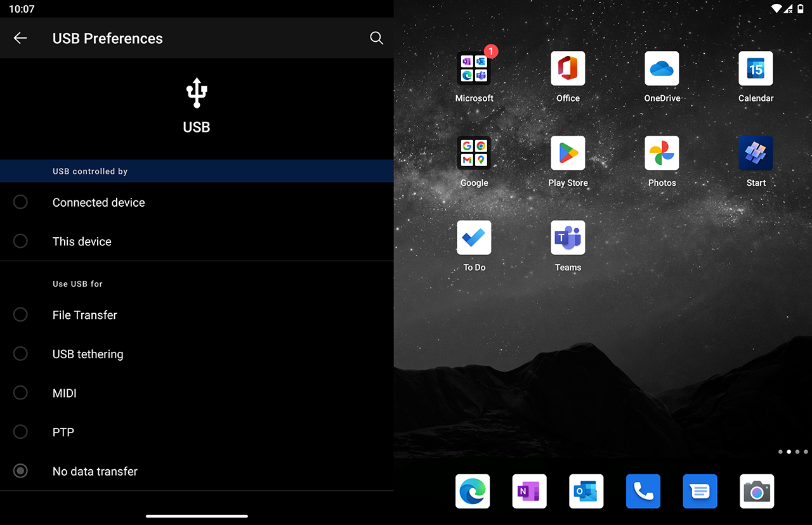This screenshot has width=812, height=525.
Task: Open OneNote in the dock
Action: coord(530,491)
